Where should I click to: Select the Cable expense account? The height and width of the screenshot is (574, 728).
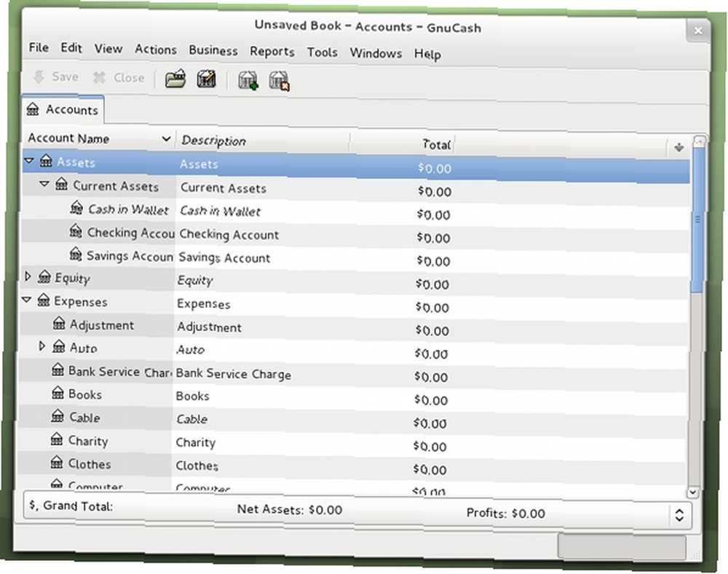click(352, 421)
